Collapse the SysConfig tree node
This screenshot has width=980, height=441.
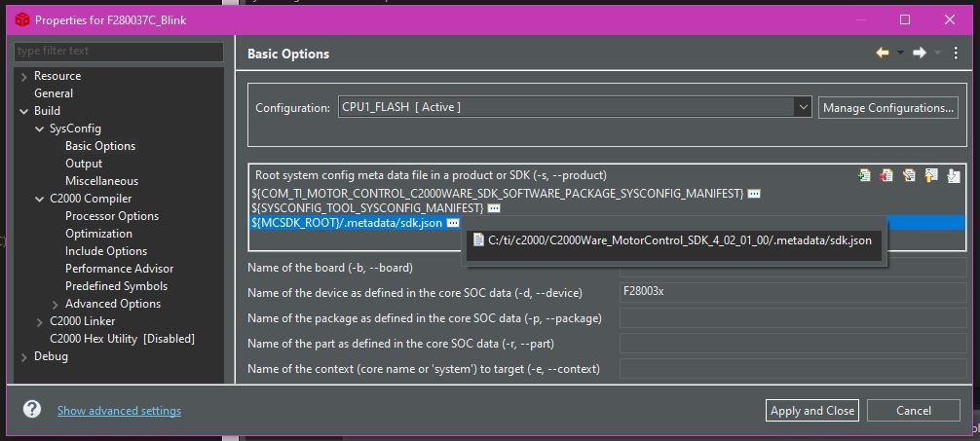tap(40, 129)
